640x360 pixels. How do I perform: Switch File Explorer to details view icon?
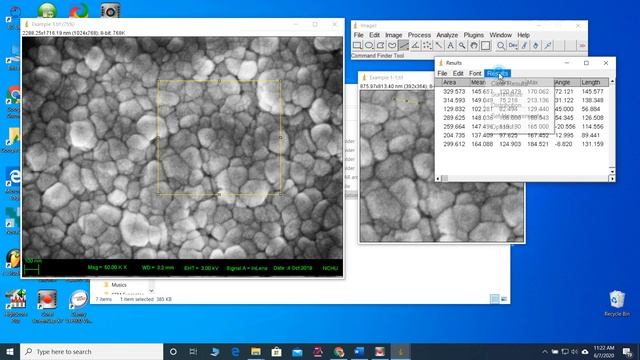tap(494, 299)
